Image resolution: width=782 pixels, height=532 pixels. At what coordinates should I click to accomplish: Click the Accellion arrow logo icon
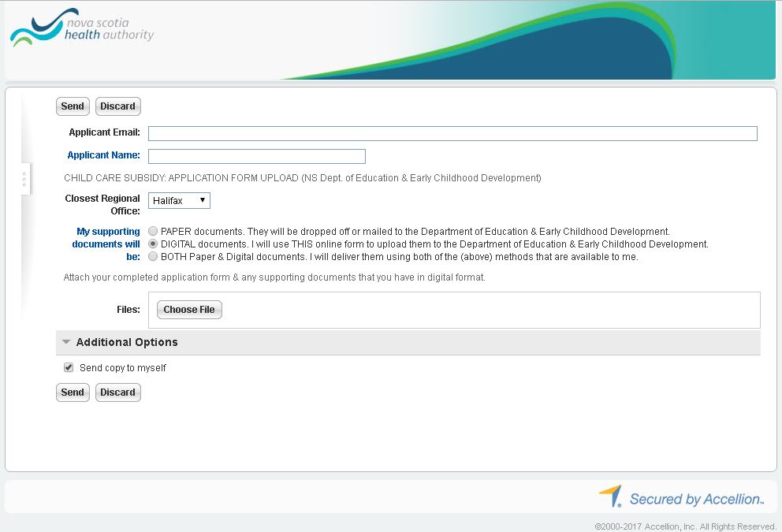[x=611, y=497]
